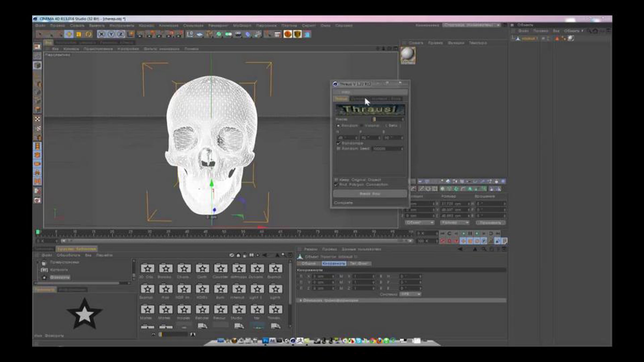644x362 pixels.
Task: Click the camera object icon in toolbar
Action: coord(238,34)
